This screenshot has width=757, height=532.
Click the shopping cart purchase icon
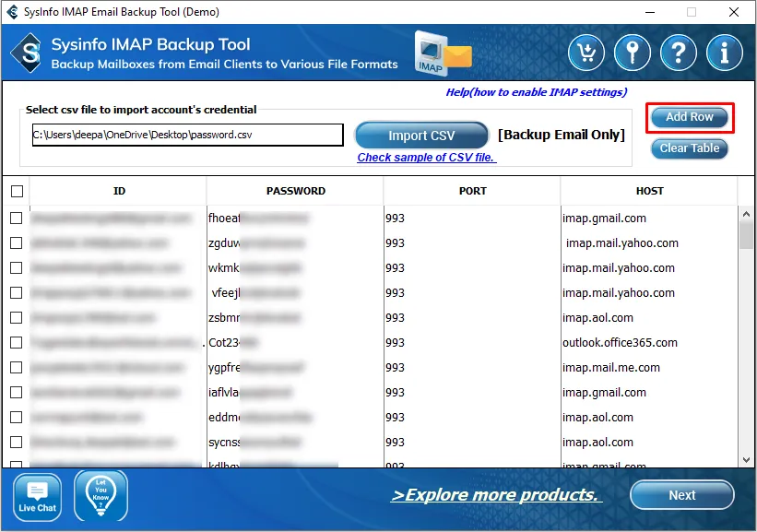point(586,53)
